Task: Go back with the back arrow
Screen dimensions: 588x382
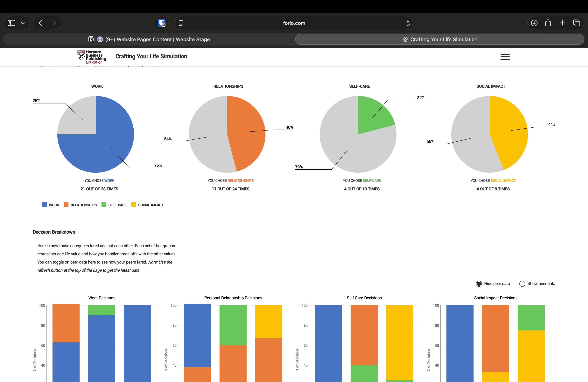Action: click(40, 23)
